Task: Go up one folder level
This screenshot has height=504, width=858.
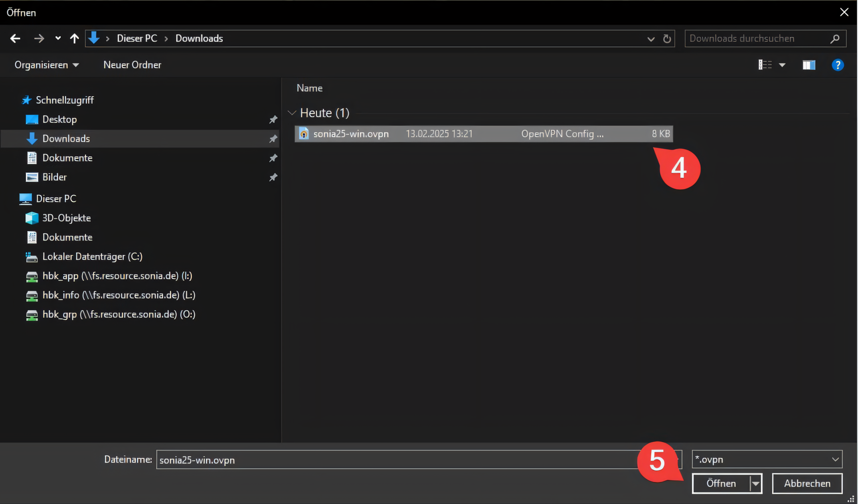Action: 74,38
